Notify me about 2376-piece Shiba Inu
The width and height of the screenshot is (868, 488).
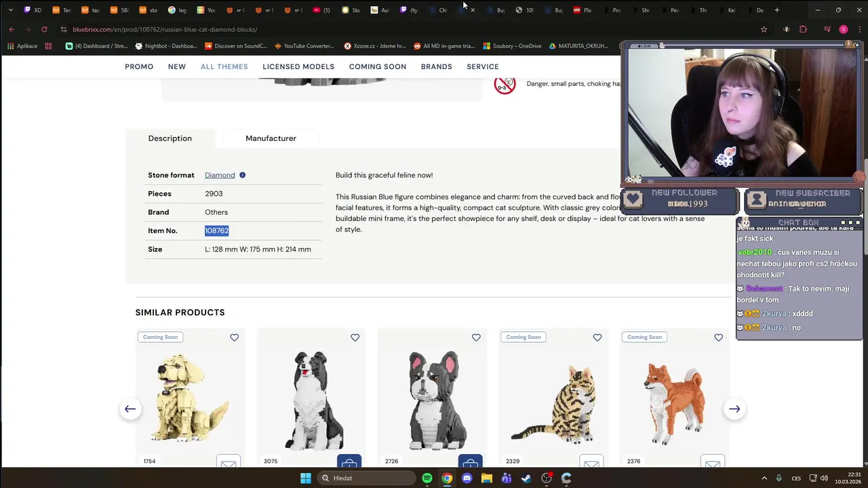click(x=713, y=462)
